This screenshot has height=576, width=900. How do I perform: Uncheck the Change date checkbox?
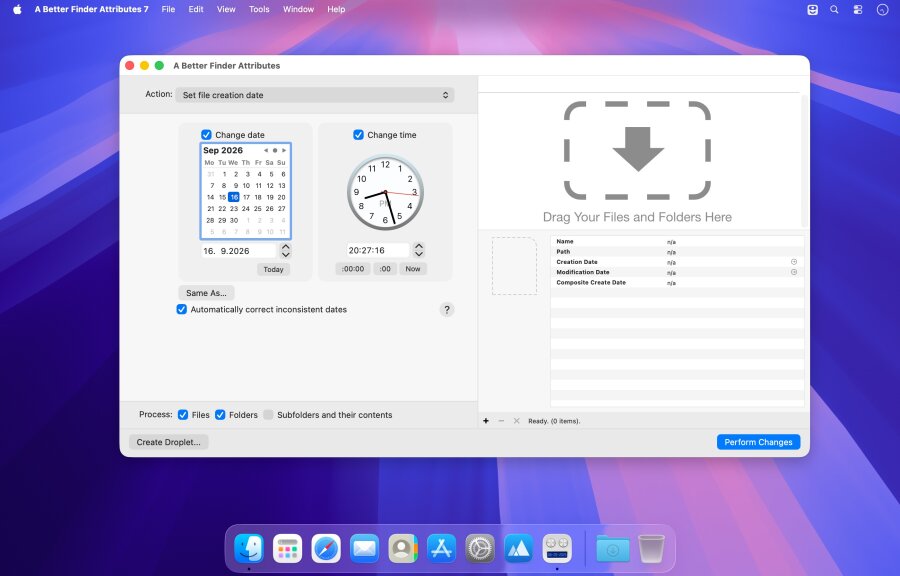(206, 135)
